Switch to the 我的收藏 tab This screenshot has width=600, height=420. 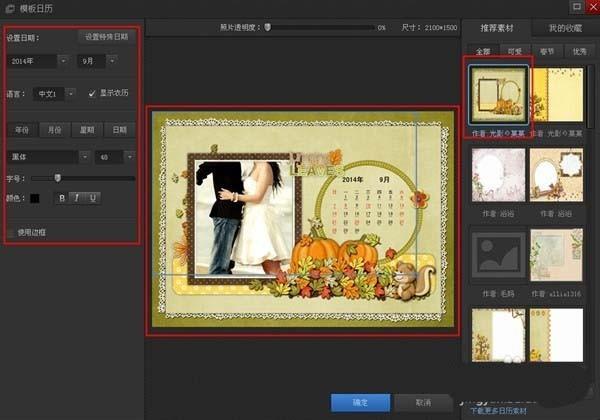coord(566,28)
